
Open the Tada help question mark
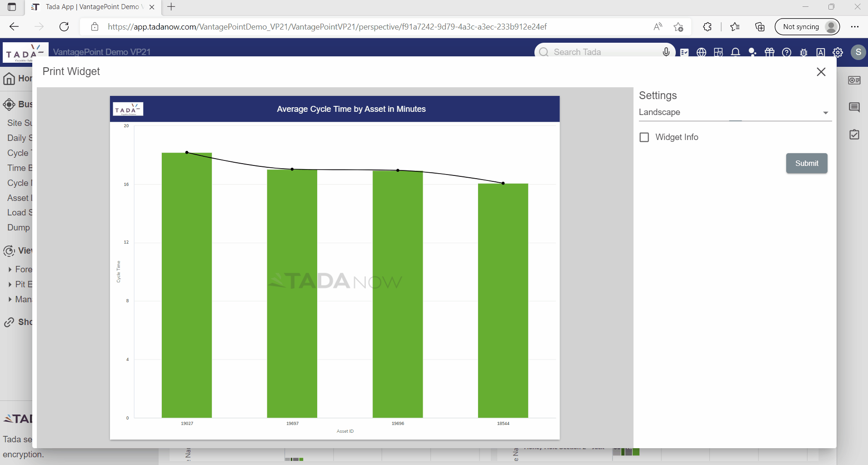coord(787,52)
